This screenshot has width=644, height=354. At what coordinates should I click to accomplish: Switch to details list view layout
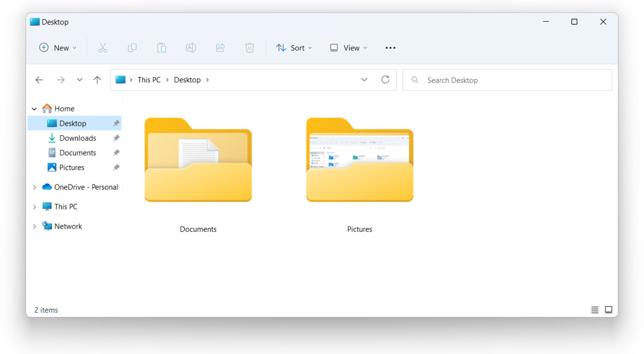coord(595,310)
